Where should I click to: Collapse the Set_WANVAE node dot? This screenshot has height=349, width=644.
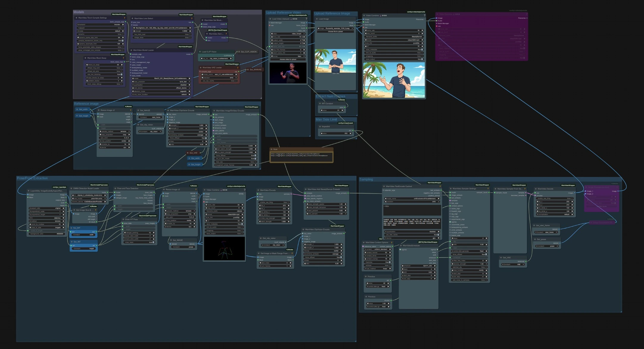(x=248, y=70)
